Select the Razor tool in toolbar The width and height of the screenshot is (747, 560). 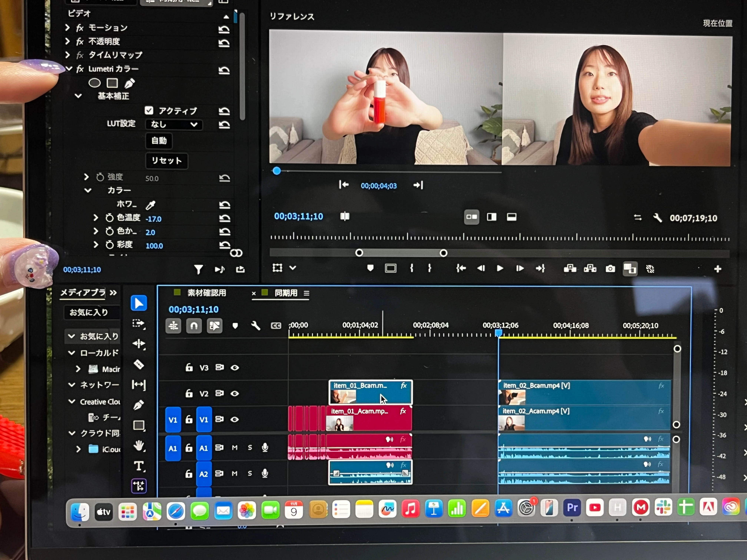(x=139, y=365)
